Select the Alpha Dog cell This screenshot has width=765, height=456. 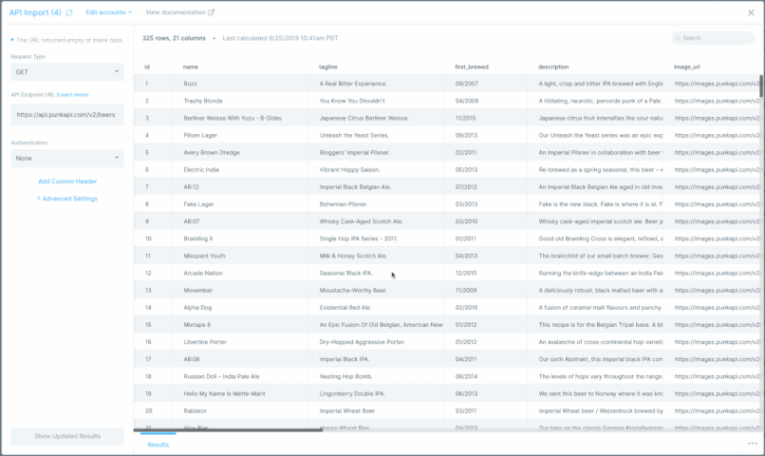click(x=240, y=308)
